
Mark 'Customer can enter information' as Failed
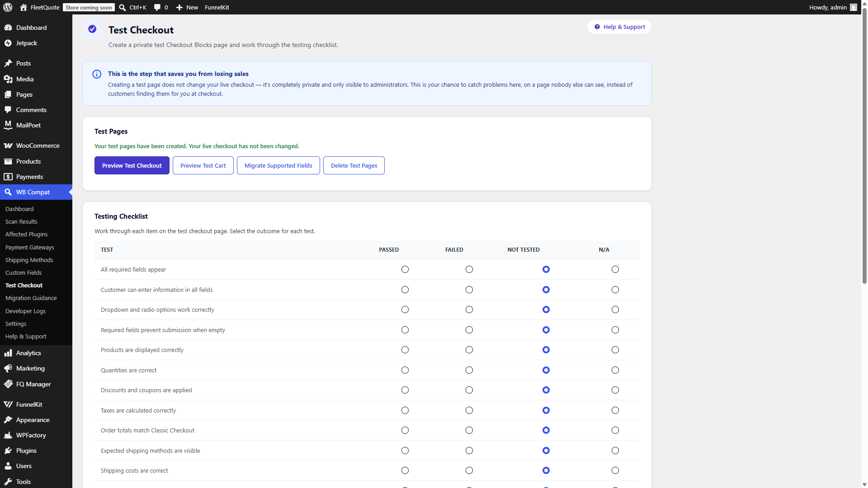click(x=469, y=290)
